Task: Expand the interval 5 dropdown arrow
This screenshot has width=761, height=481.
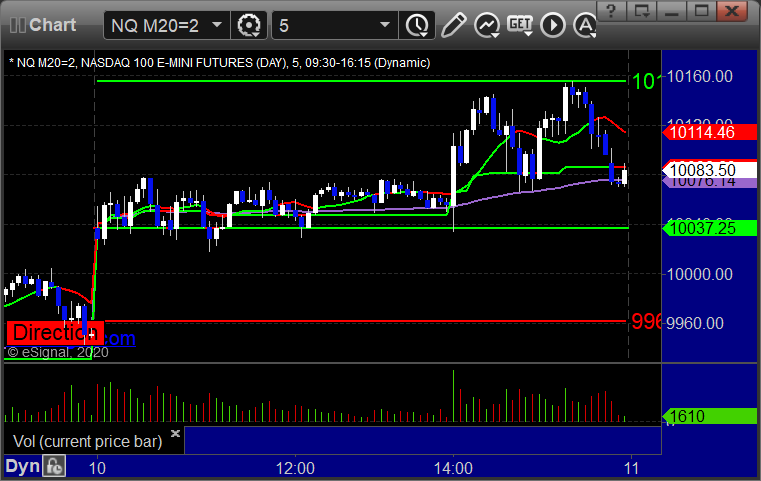Action: pyautogui.click(x=384, y=25)
